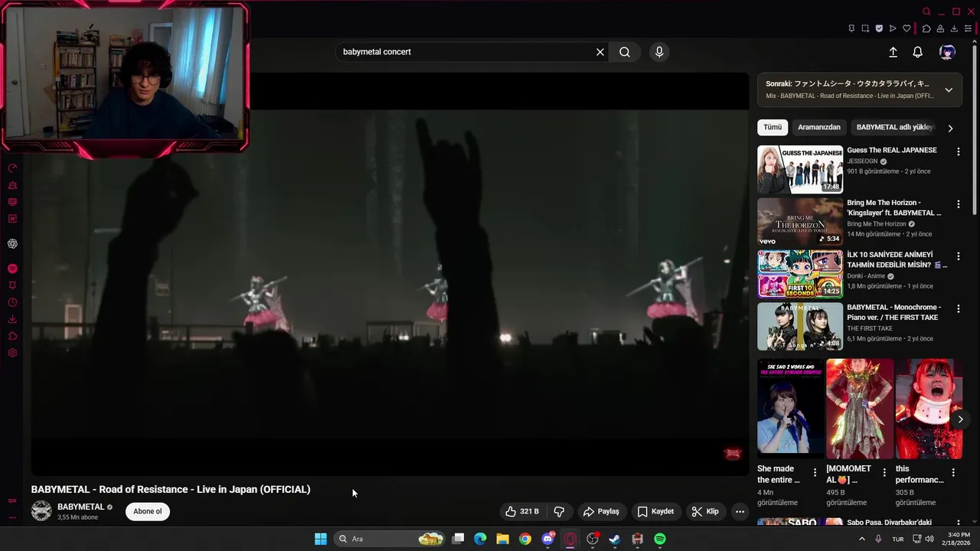Open Opera tab search magnifier in title bar
This screenshot has width=980, height=551.
point(926,11)
